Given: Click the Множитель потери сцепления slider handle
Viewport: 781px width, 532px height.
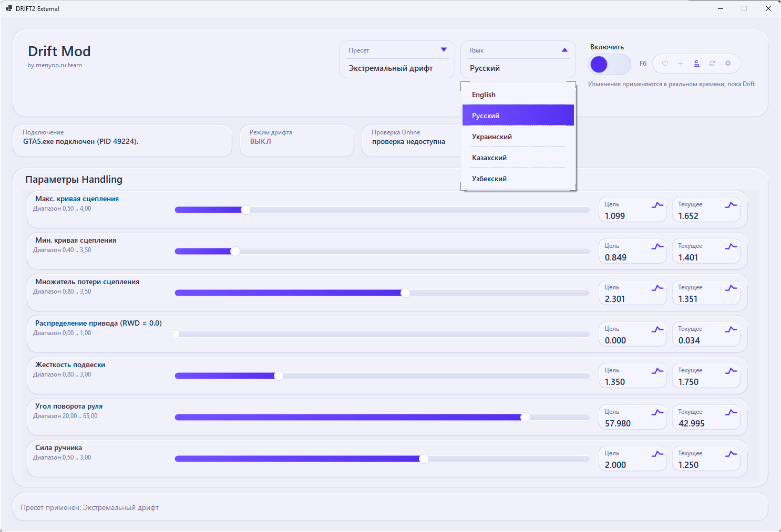Looking at the screenshot, I should tap(405, 293).
